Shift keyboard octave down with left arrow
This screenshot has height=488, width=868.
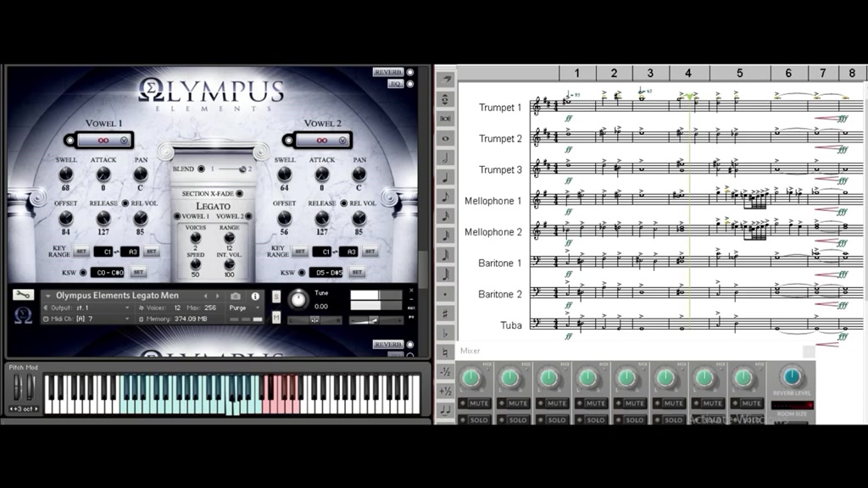coord(12,409)
